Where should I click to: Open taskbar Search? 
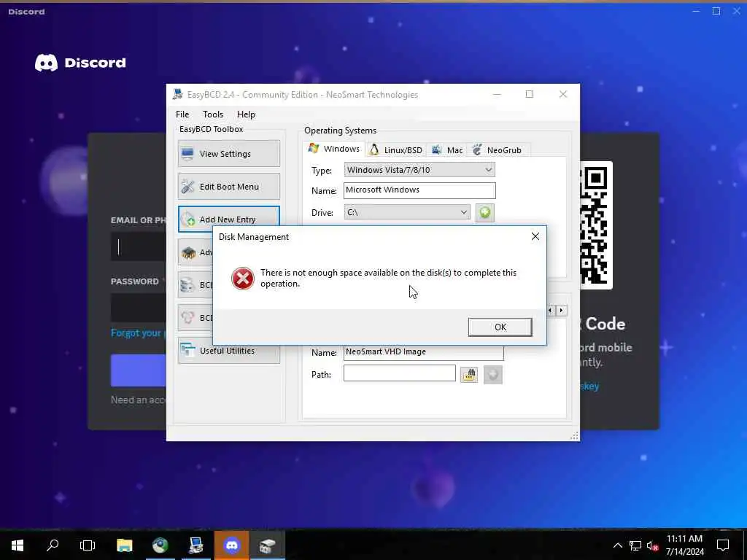(53, 545)
